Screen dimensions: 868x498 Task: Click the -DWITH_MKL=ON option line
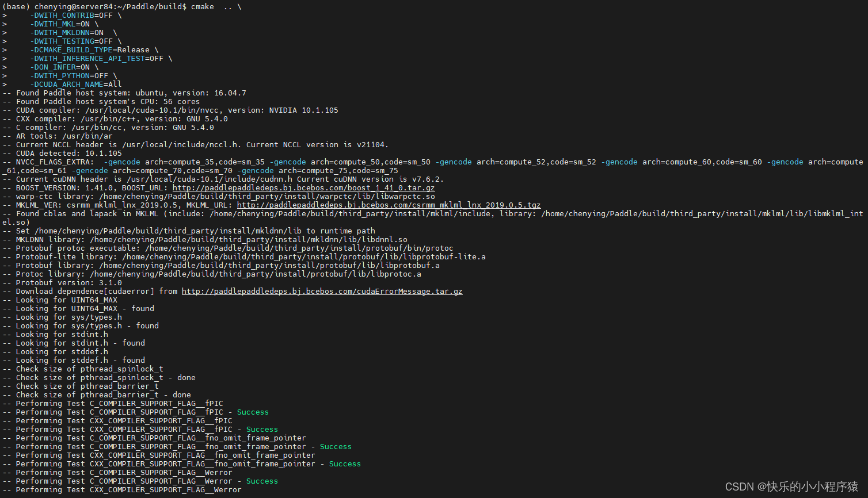point(63,24)
